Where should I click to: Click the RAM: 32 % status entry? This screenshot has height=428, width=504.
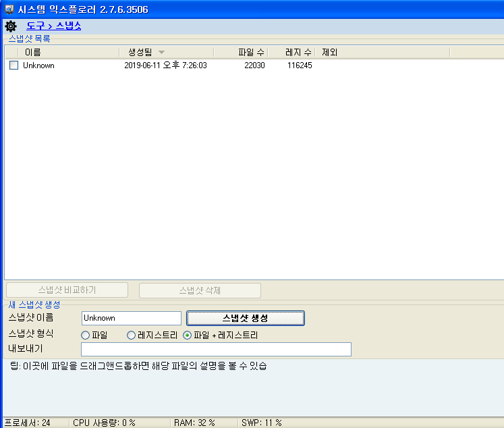194,423
